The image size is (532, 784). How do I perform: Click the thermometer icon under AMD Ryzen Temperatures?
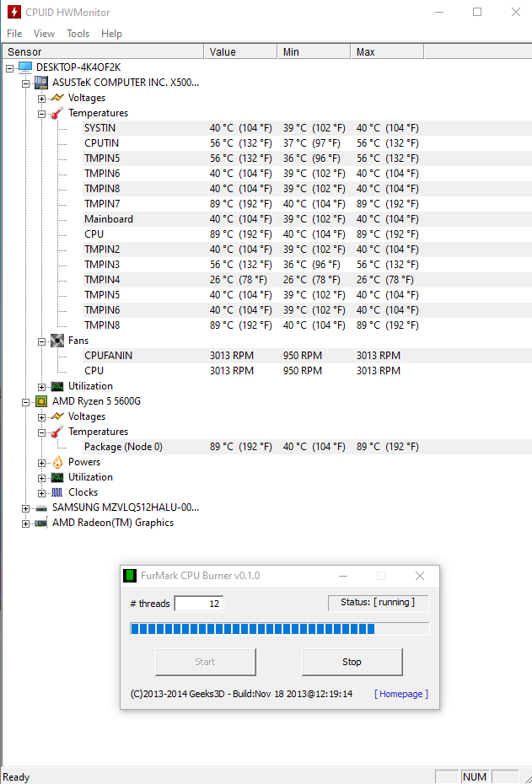click(57, 432)
